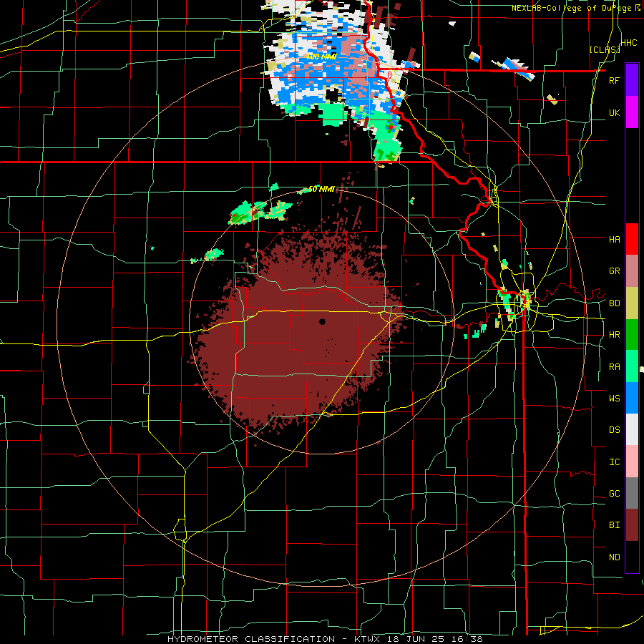This screenshot has width=644, height=644.
Task: Click the red HA legend color swatch
Action: 632,239
